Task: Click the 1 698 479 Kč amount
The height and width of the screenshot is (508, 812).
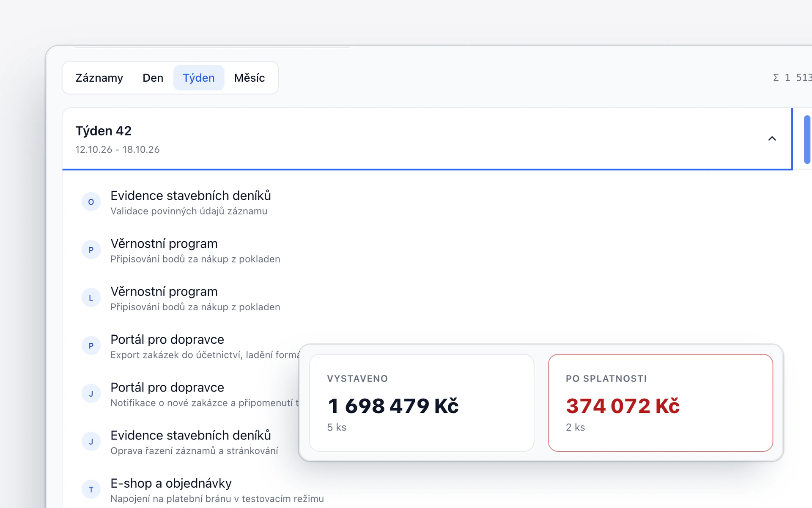Action: coord(393,406)
